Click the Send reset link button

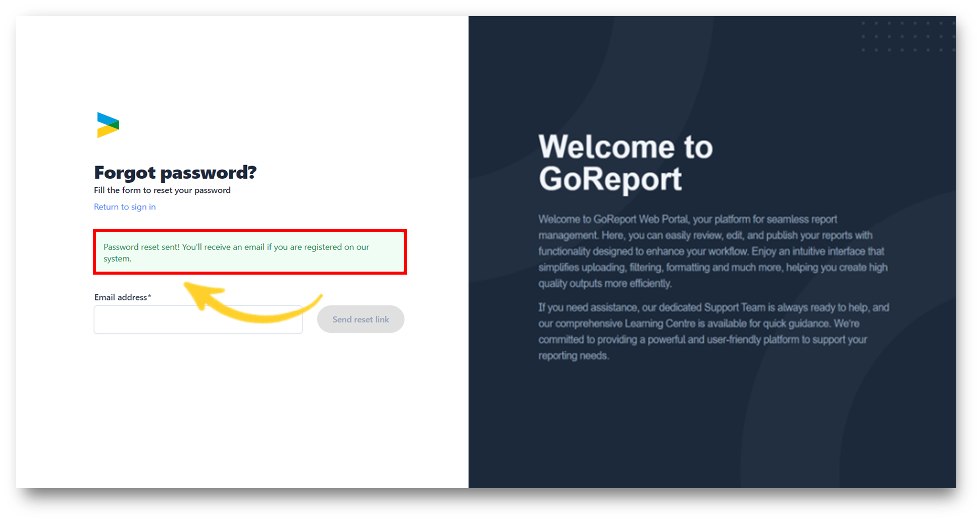pos(360,319)
